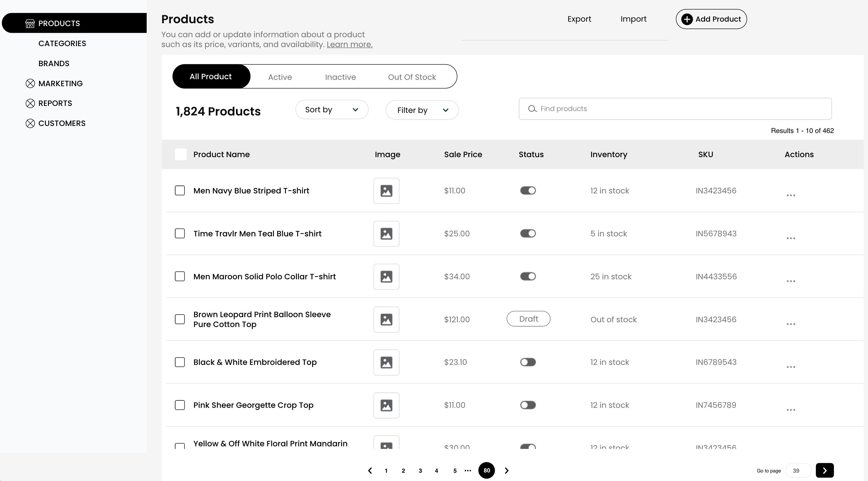Open actions menu for Time Travlr Men Teal Blue T-shirt
The width and height of the screenshot is (868, 481).
pyautogui.click(x=790, y=238)
